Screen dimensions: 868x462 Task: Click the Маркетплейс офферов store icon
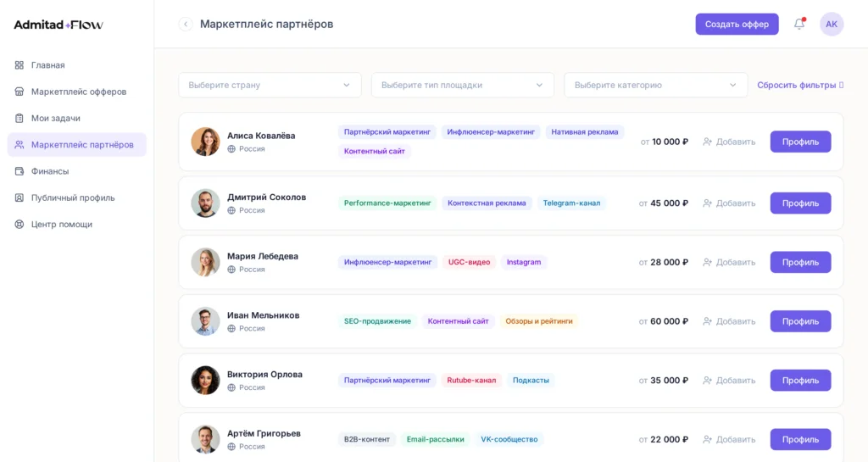19,92
